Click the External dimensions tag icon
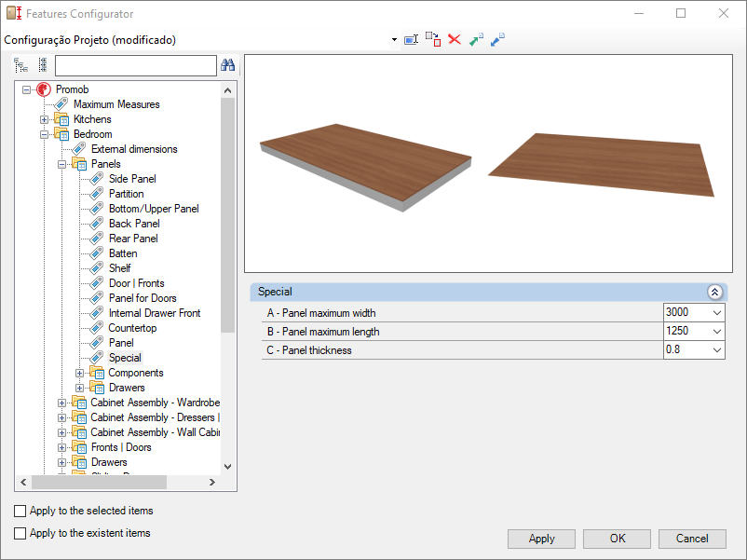This screenshot has width=747, height=560. point(79,149)
